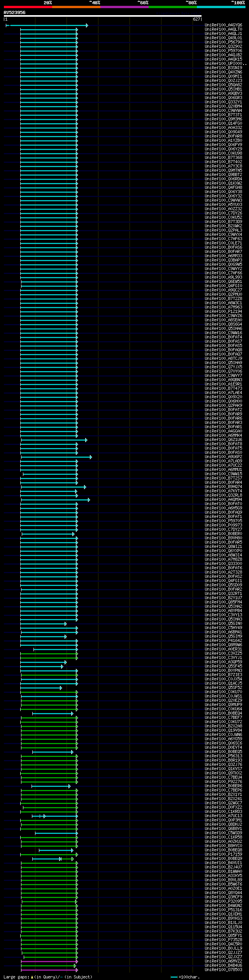Select hit label UniRef100_B7T368
Viewport: 249px width, 980px height.
[x=223, y=157]
